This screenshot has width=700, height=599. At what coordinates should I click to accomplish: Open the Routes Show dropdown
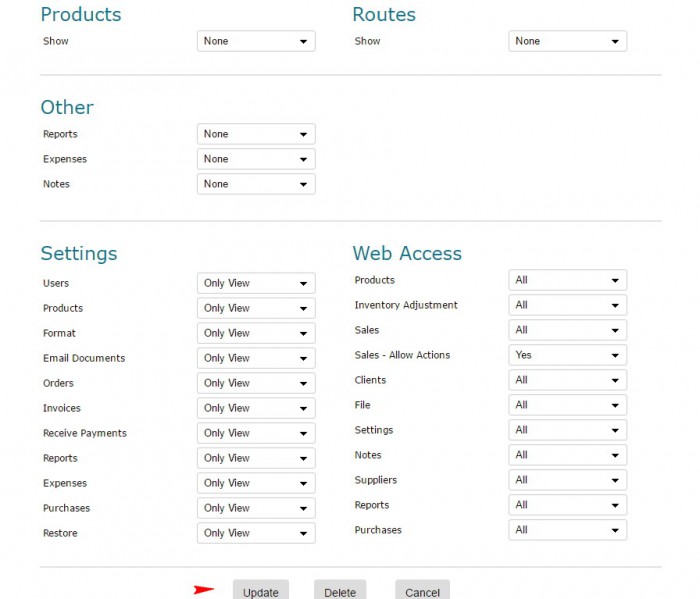pyautogui.click(x=567, y=41)
